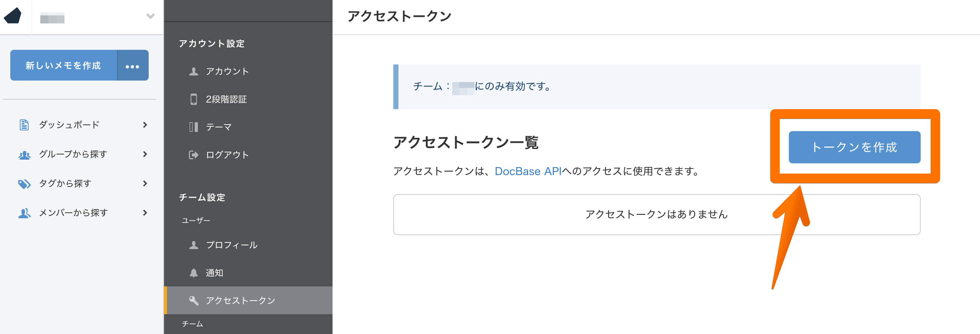Click the 新しいメモを作成 button
Viewport: 980px width, 334px height.
pos(63,66)
